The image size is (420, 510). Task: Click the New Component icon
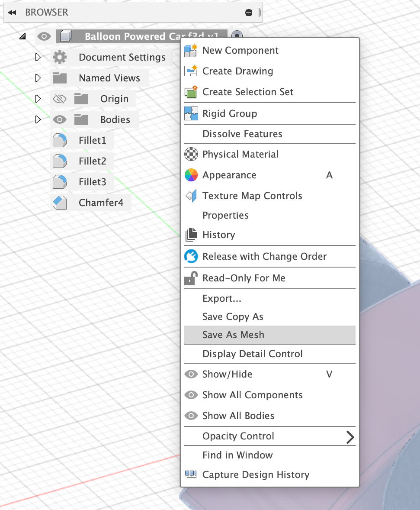click(x=191, y=50)
